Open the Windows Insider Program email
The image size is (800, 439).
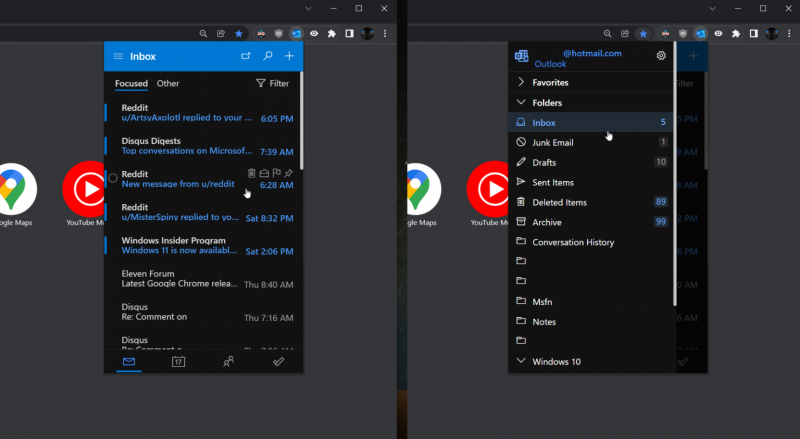[x=200, y=246]
